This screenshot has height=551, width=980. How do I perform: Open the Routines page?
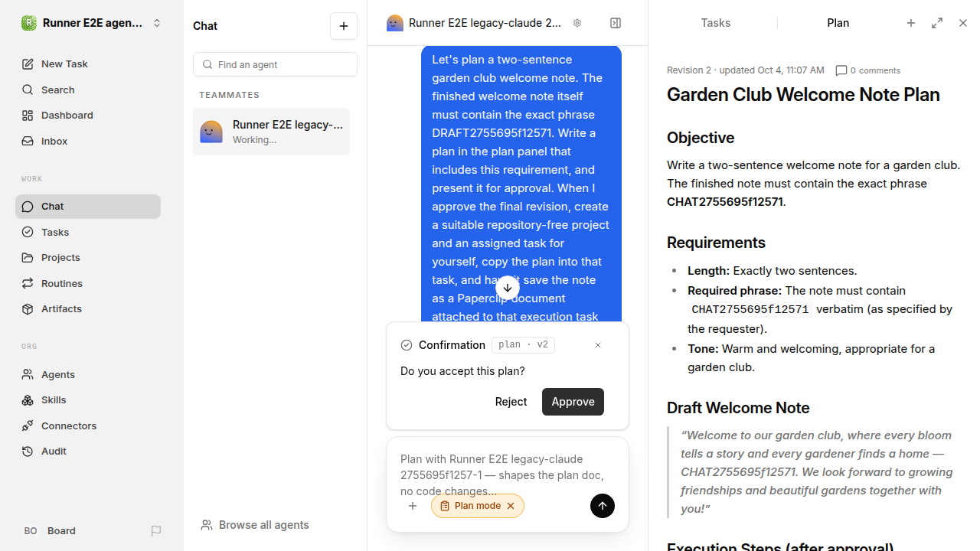(x=88, y=283)
